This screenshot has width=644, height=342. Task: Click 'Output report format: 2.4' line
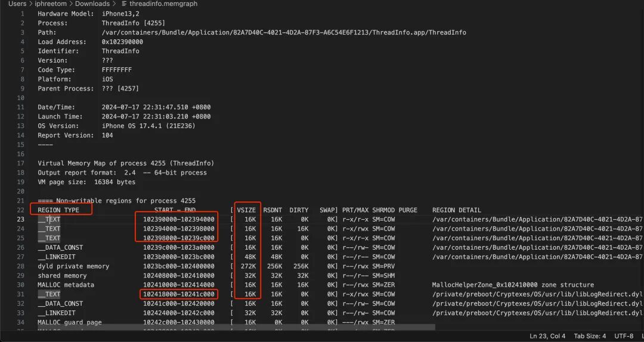[x=122, y=173]
